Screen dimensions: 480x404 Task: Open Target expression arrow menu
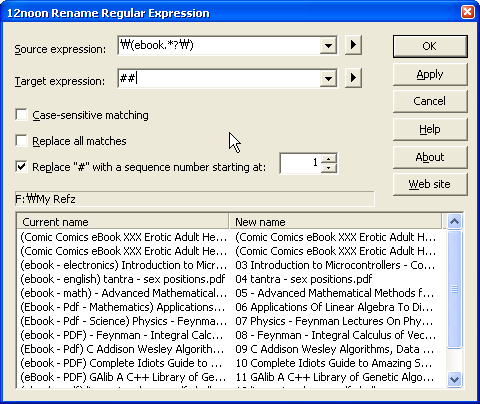pos(353,78)
